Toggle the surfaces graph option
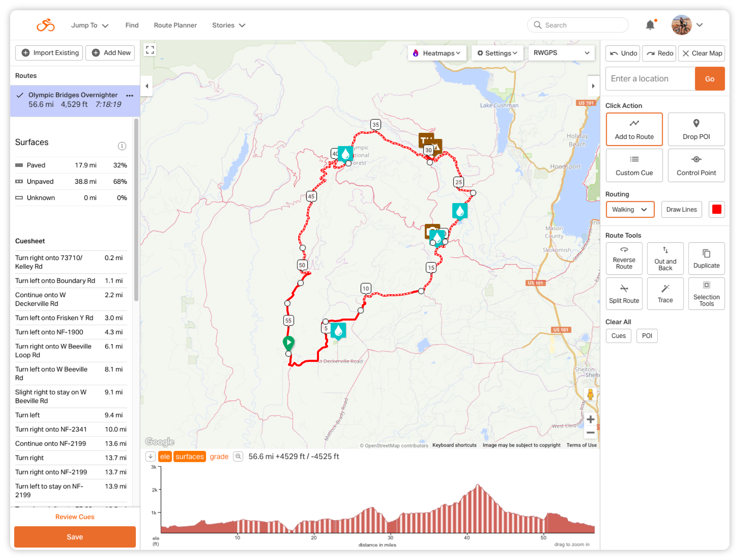The image size is (740, 560). pos(190,456)
